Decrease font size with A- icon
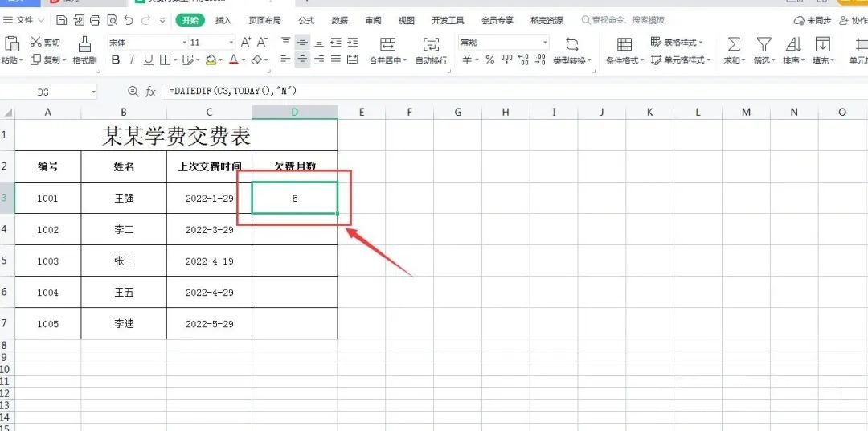868x431 pixels. point(262,42)
